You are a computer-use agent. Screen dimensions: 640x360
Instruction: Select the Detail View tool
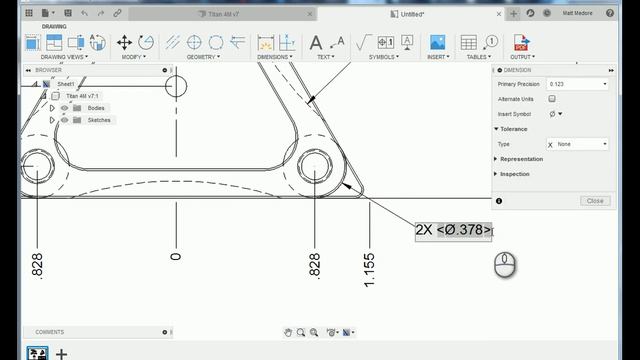[x=98, y=42]
